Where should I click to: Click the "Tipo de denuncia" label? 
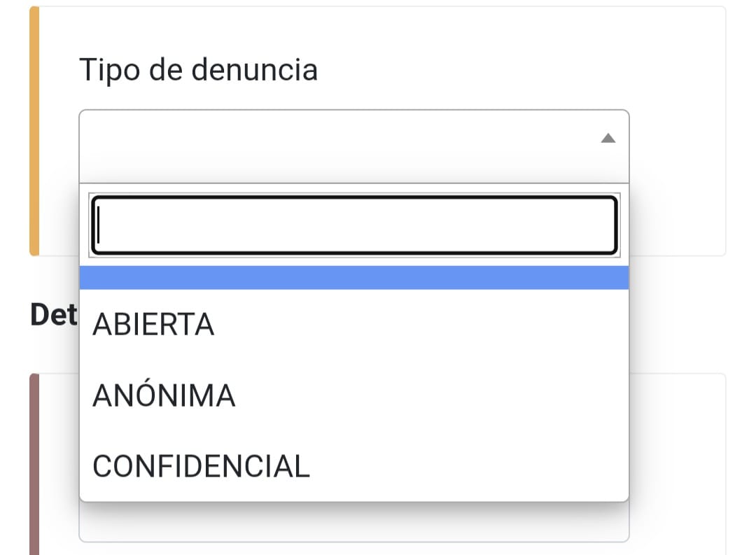tap(198, 70)
